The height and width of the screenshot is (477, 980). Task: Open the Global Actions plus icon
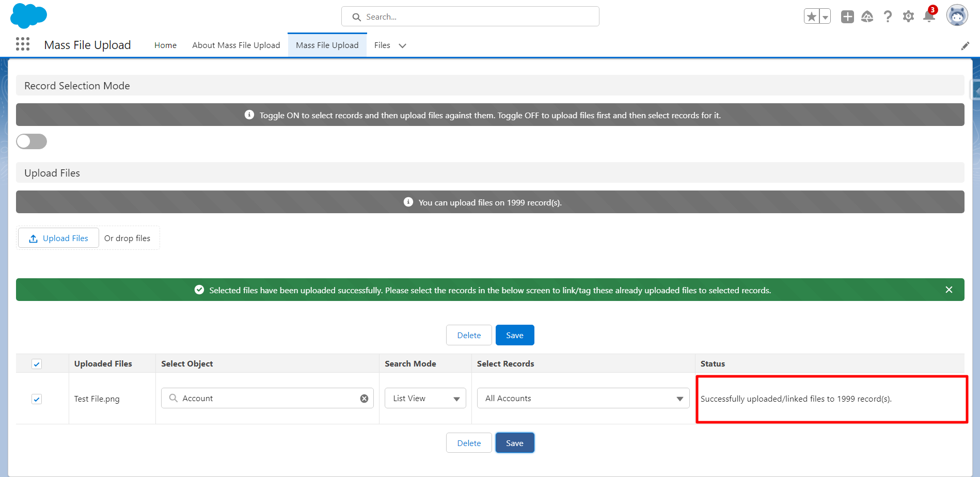[x=847, y=17]
